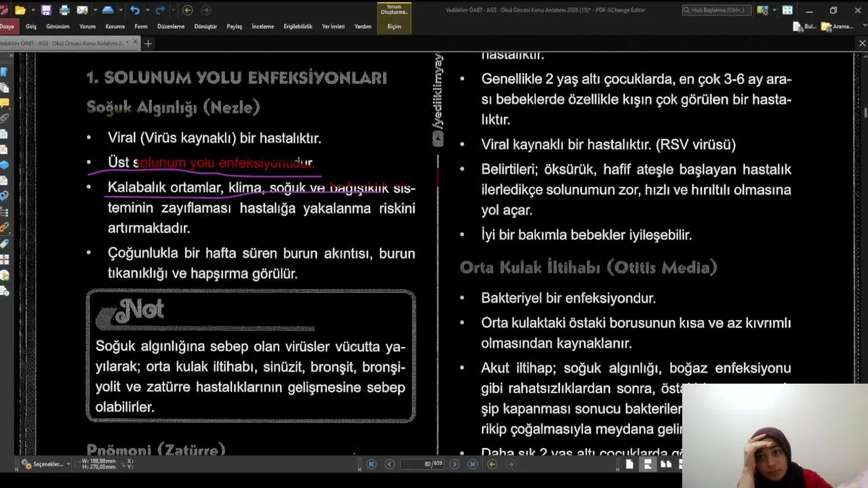Viewport: 868px width, 488px height.
Task: Click green previous view arrow in status bar
Action: [x=492, y=464]
